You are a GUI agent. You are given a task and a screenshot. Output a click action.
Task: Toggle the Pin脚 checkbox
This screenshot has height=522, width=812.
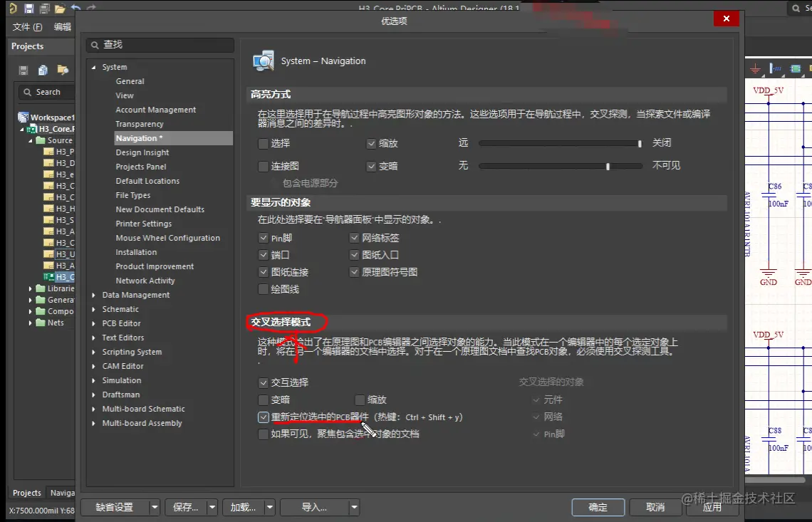[263, 239]
